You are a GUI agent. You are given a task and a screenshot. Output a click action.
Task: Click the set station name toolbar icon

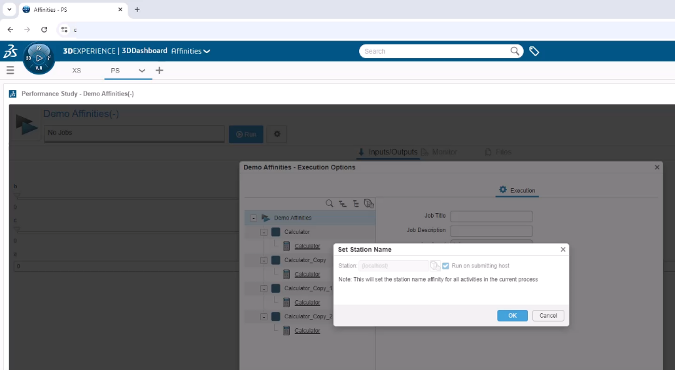[x=369, y=204]
